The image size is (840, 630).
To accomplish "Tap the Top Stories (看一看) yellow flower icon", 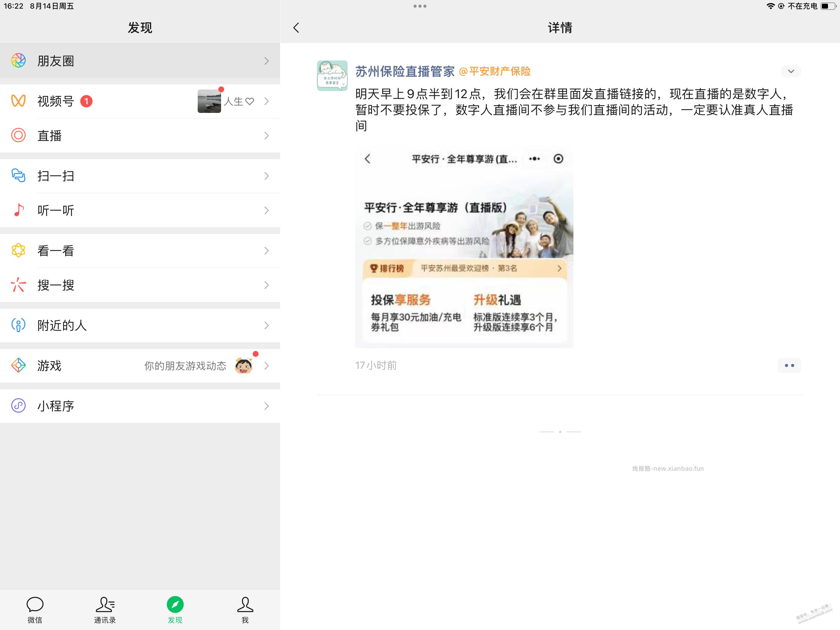I will point(18,250).
